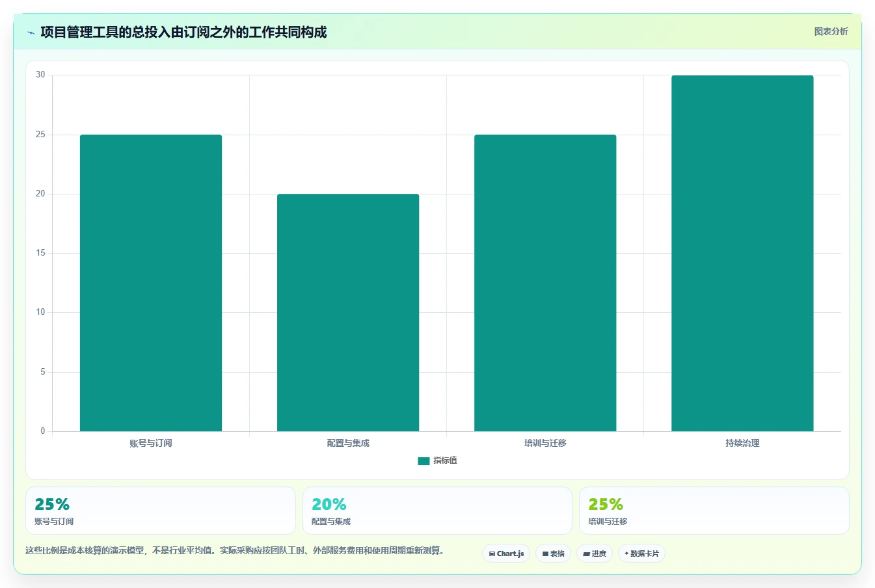875x588 pixels.
Task: Click the 账号与订阅 x-axis label
Action: 151,443
